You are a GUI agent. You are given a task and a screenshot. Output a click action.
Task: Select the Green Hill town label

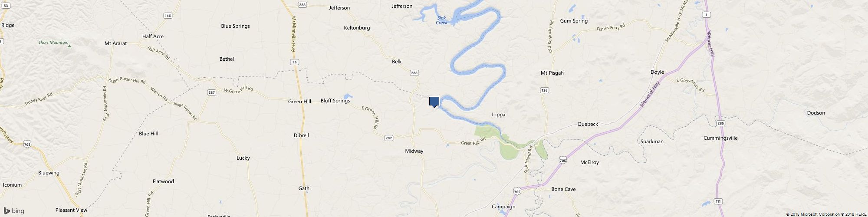click(x=299, y=102)
